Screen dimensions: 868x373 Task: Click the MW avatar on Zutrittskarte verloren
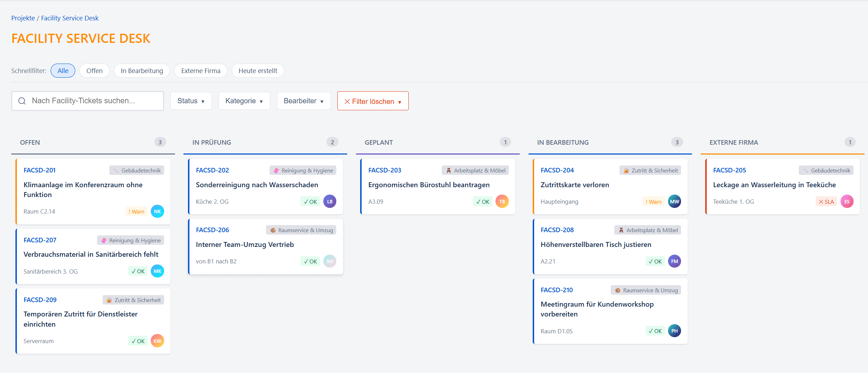674,202
